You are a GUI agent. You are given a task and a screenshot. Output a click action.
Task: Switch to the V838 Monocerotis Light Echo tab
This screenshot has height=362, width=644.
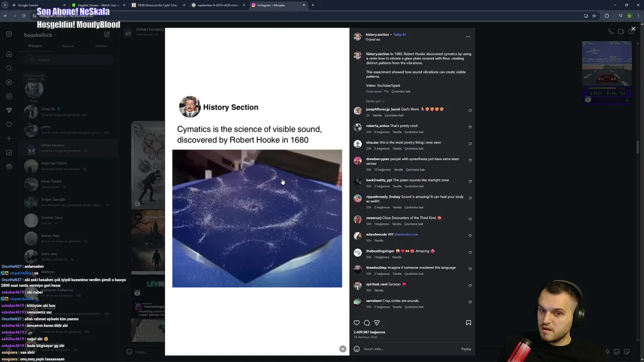157,5
